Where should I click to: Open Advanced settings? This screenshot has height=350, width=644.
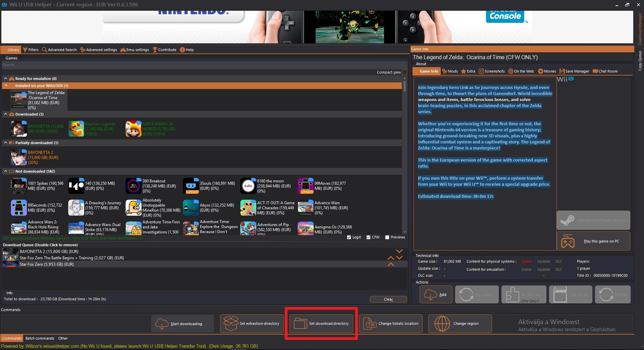pyautogui.click(x=99, y=50)
